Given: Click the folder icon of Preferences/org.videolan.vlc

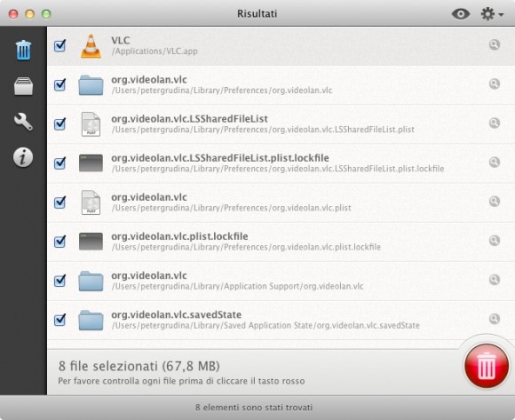Looking at the screenshot, I should 91,85.
